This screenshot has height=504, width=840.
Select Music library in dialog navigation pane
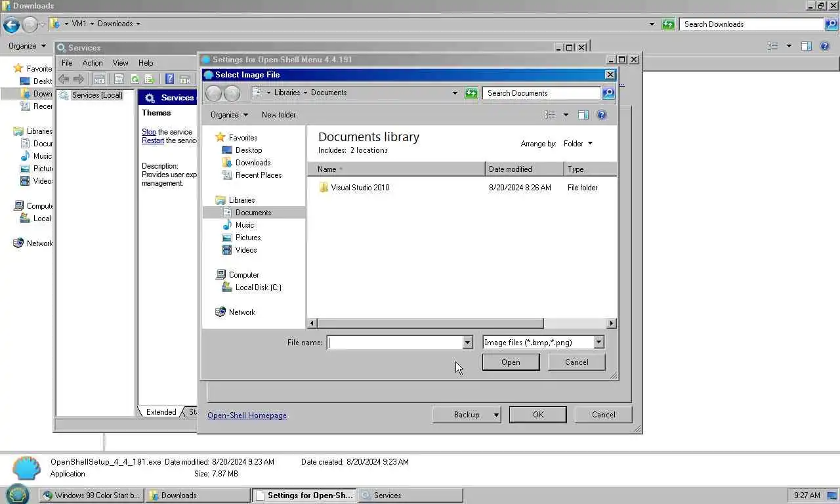pyautogui.click(x=244, y=225)
